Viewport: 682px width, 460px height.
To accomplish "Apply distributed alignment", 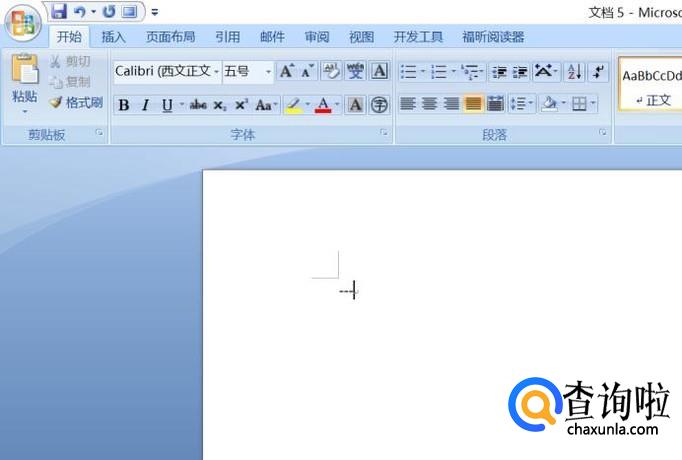I will [495, 104].
